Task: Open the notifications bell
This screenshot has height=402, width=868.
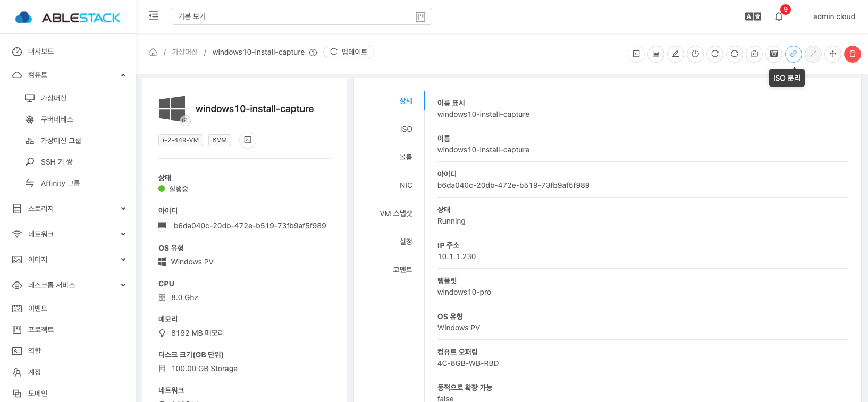Action: click(779, 16)
